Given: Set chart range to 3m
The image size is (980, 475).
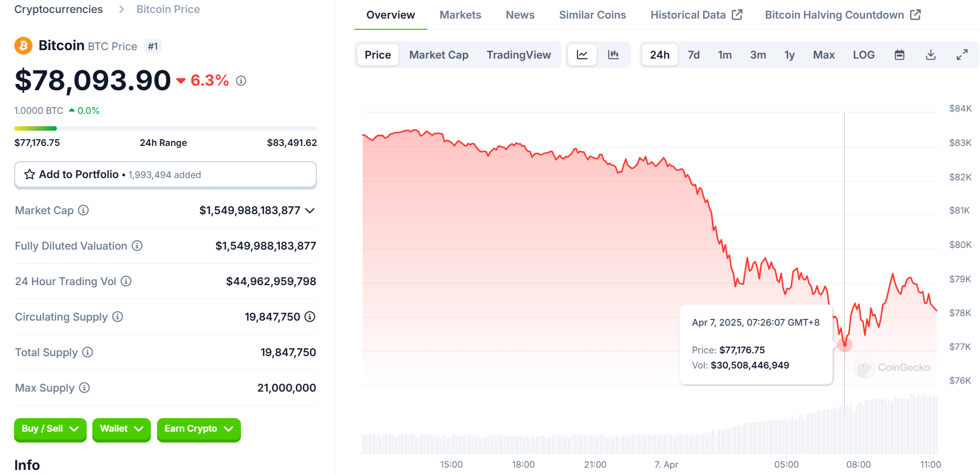Looking at the screenshot, I should 758,55.
